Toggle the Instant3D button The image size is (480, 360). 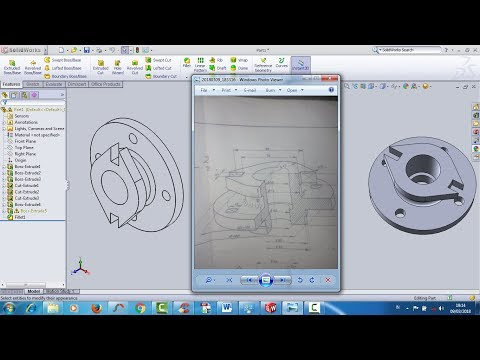pyautogui.click(x=300, y=65)
